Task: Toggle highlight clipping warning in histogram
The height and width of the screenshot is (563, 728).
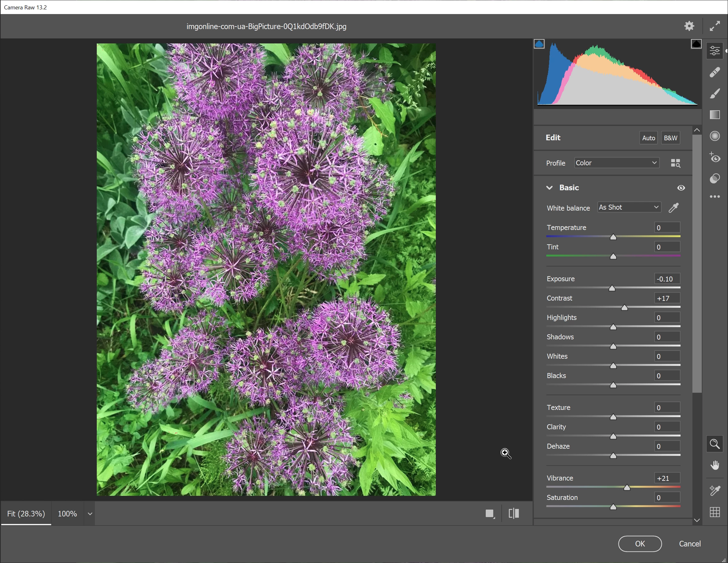Action: click(696, 44)
